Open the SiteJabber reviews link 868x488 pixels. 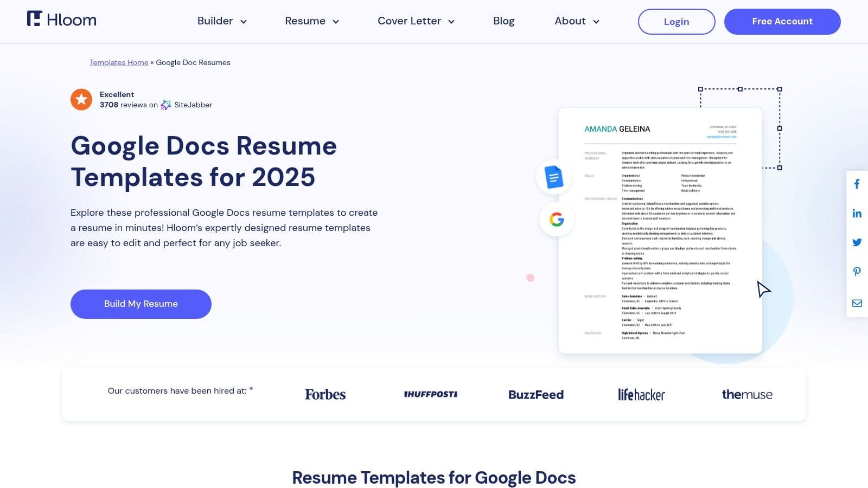coord(187,105)
